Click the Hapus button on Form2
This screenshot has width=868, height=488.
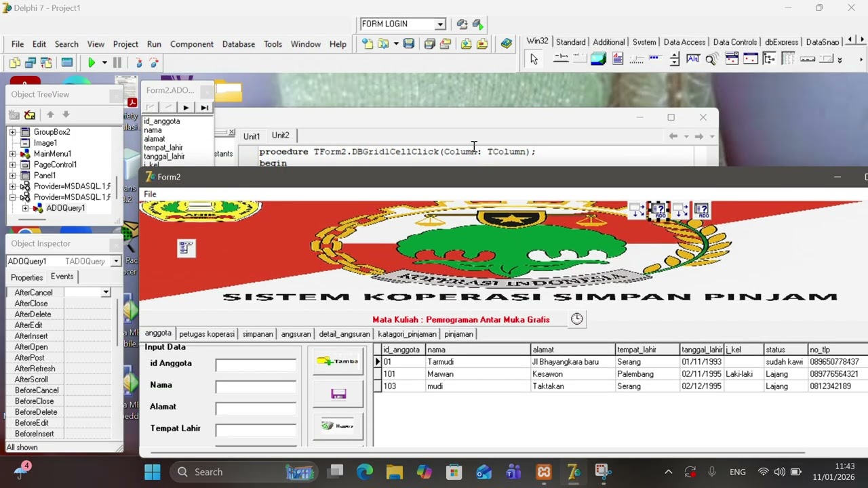[338, 426]
